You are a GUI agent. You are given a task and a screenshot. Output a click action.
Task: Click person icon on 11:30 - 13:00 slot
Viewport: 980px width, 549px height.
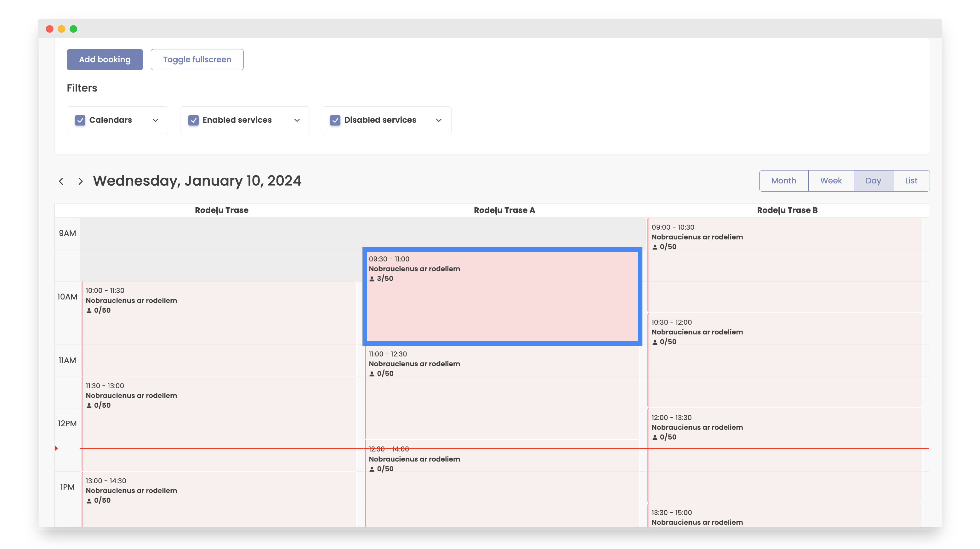(89, 406)
